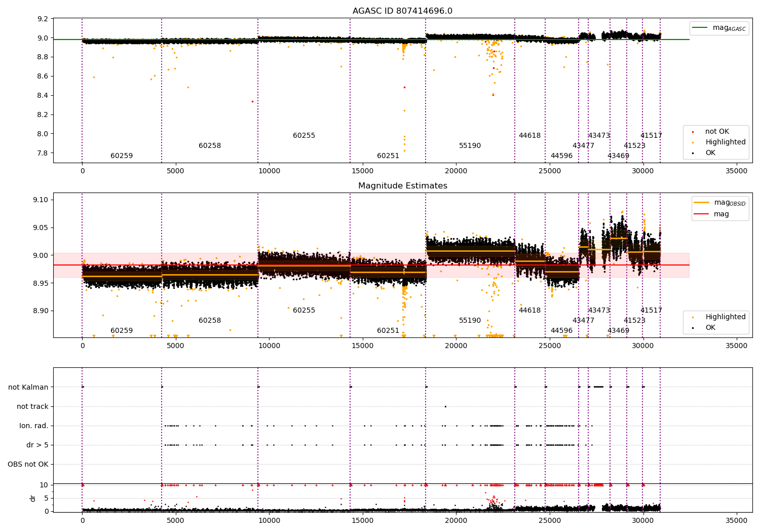Click the lone data point on 'not track' row
Screen dimensions: 760x532
click(445, 406)
